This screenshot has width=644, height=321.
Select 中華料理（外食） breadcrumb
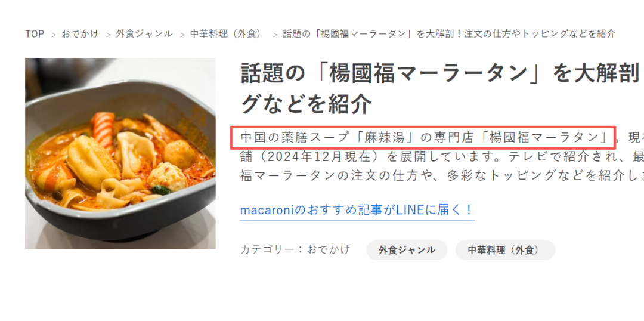[226, 33]
